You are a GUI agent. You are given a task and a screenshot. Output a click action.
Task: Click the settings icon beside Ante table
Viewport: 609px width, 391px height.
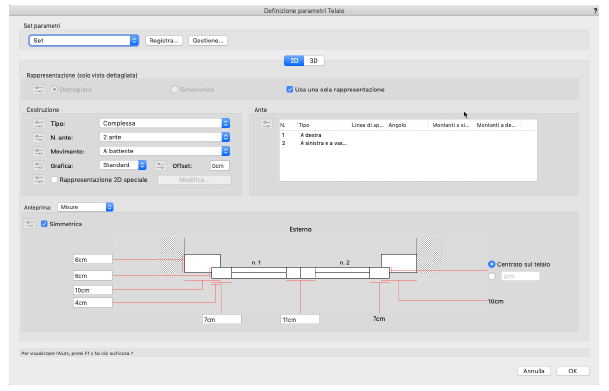pos(266,124)
